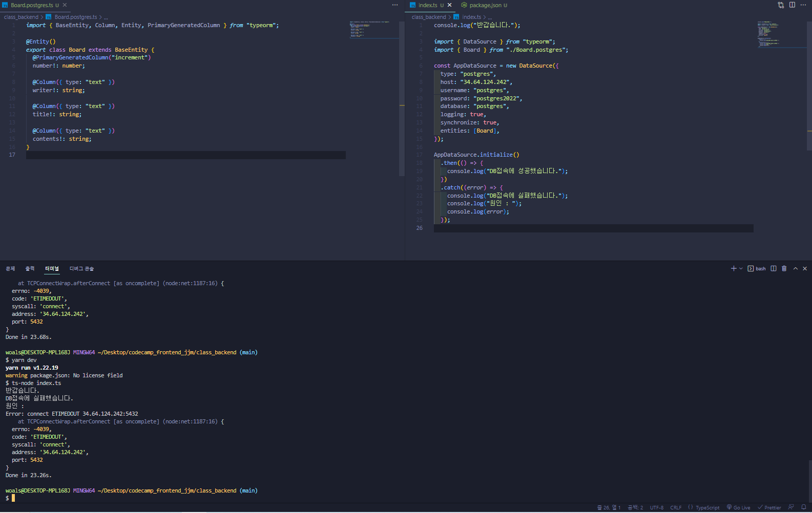Click the Prettier status item

point(769,508)
